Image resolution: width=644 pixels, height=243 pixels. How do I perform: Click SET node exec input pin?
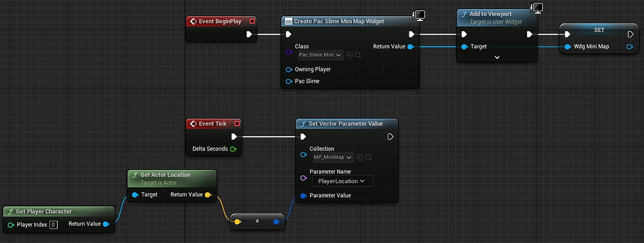(x=567, y=34)
